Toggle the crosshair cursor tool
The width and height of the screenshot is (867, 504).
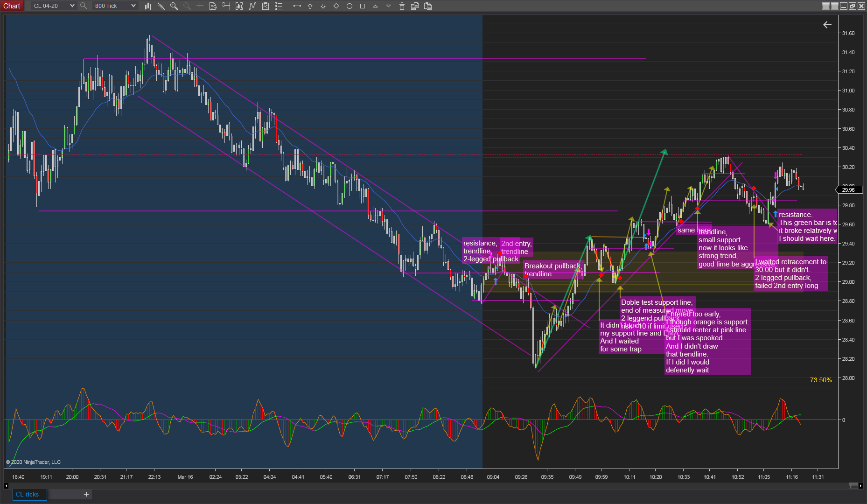click(x=200, y=6)
